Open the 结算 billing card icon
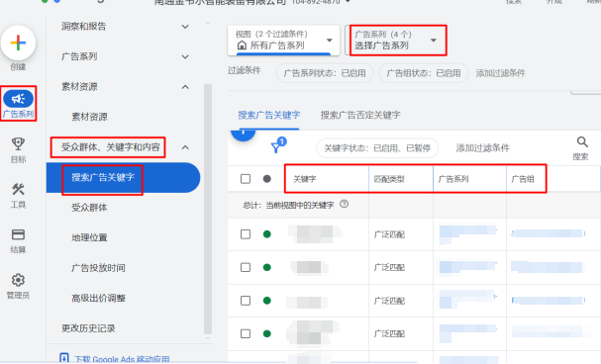 click(x=18, y=234)
